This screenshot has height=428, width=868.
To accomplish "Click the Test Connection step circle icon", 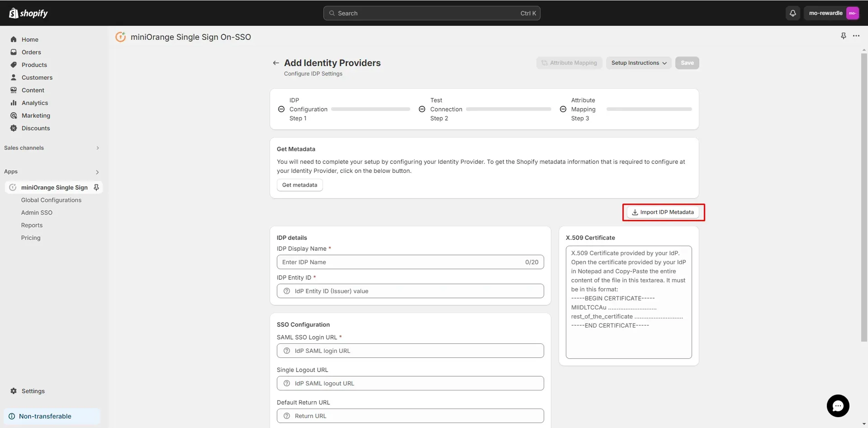I will tap(422, 109).
